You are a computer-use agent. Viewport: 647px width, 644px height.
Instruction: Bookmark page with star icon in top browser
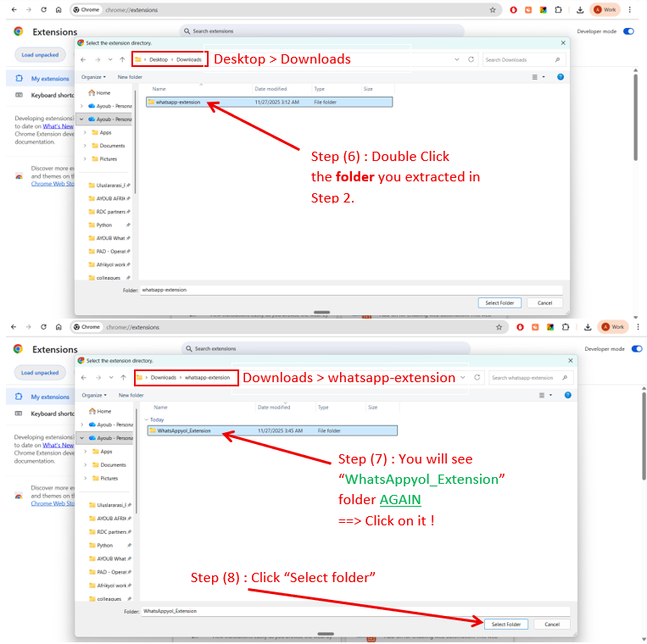pyautogui.click(x=493, y=10)
